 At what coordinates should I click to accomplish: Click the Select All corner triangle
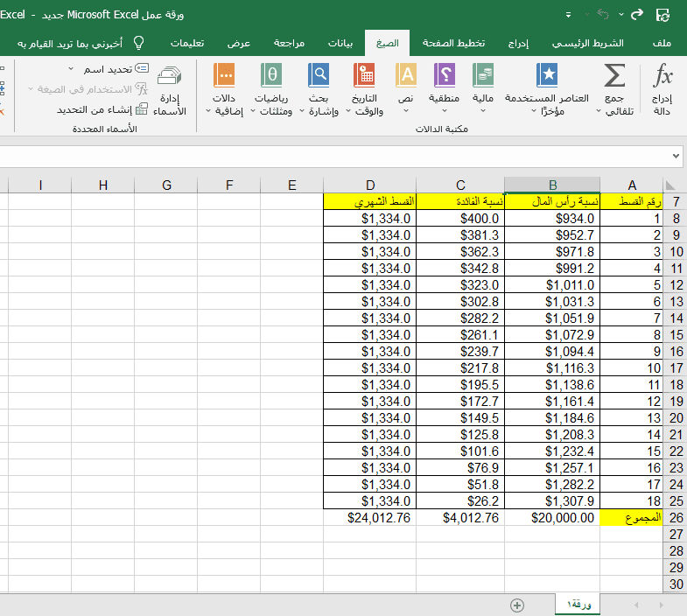669,185
